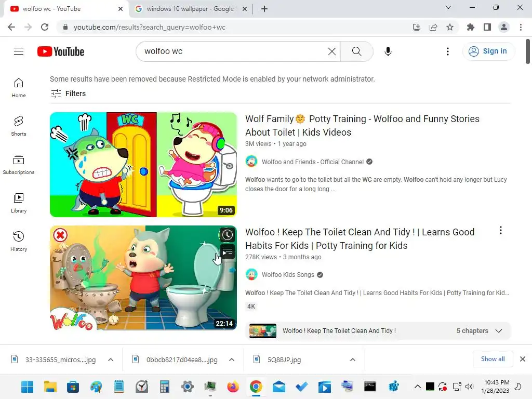The width and height of the screenshot is (532, 399).
Task: Visit Wolfoo and Friends - Official Channel
Action: click(x=312, y=162)
